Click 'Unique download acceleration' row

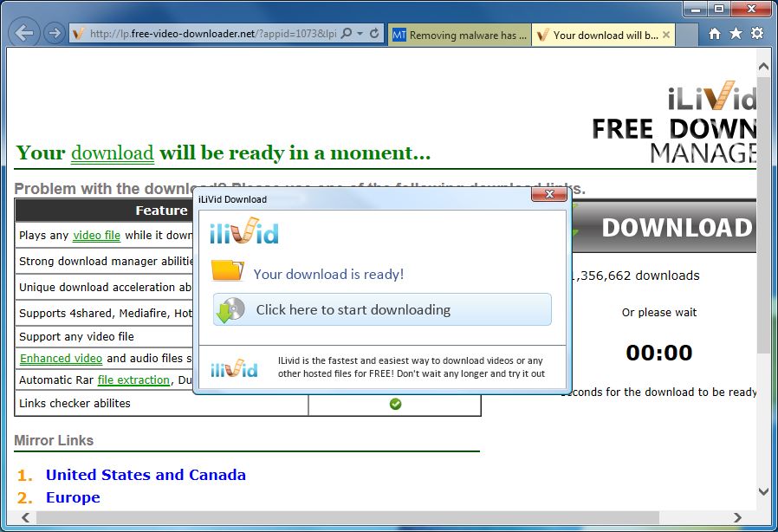(104, 288)
